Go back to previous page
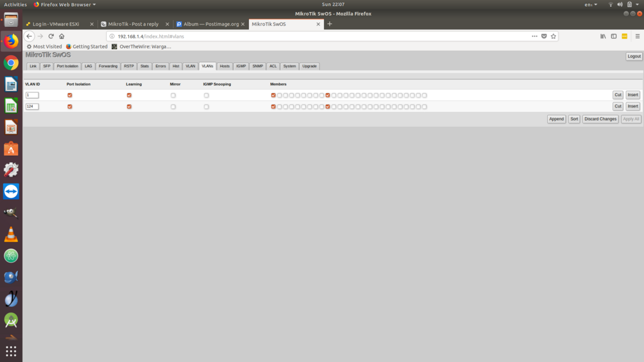 pos(29,36)
